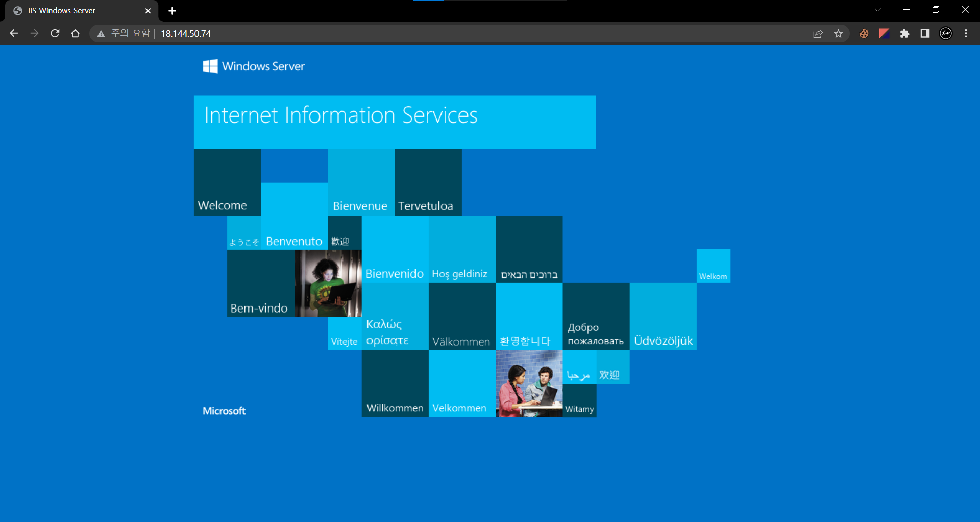The image size is (980, 522).
Task: Click the Tervetuloa tile
Action: (x=428, y=182)
